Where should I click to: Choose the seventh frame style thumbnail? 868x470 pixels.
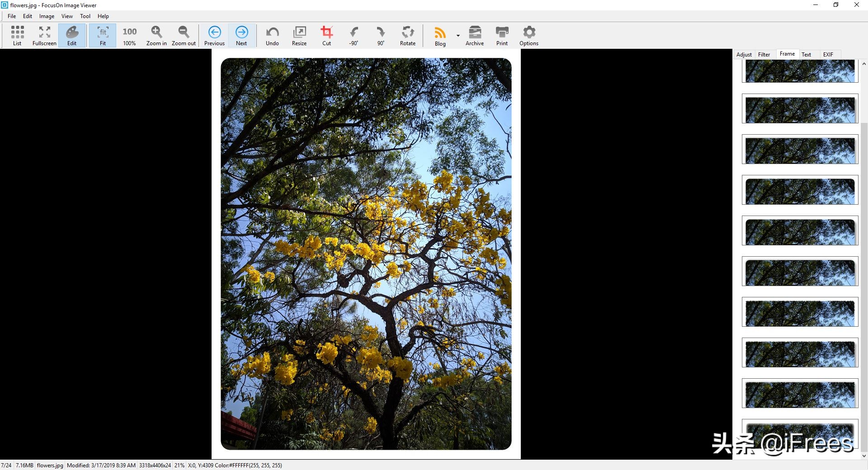pyautogui.click(x=800, y=312)
